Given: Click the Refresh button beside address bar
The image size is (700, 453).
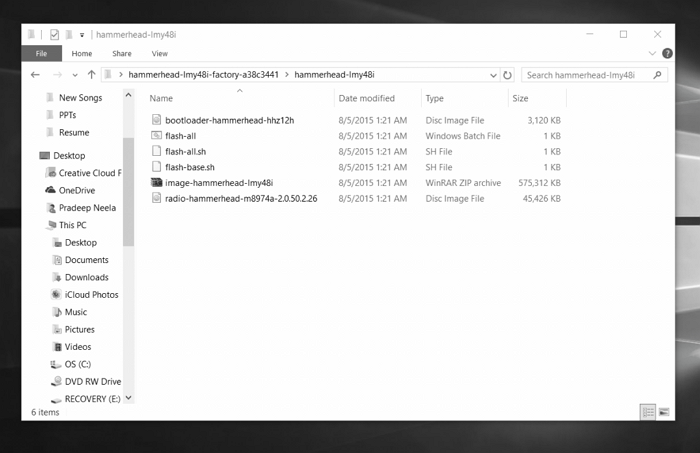Looking at the screenshot, I should click(x=508, y=75).
